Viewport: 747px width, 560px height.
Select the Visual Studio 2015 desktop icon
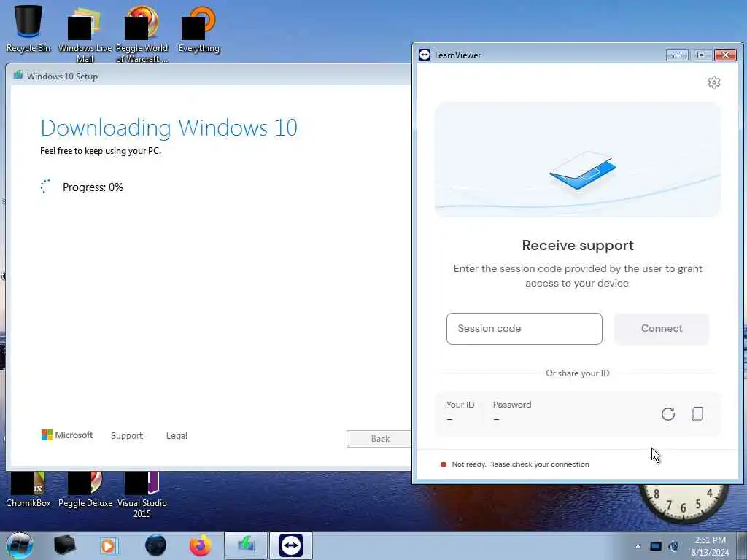tap(142, 494)
